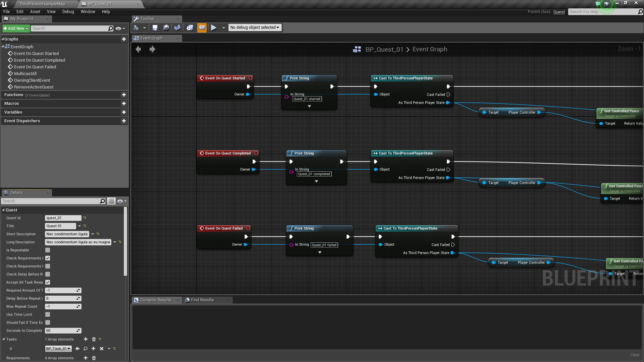This screenshot has height=362, width=644.
Task: Select Compiler Results tab
Action: (156, 300)
